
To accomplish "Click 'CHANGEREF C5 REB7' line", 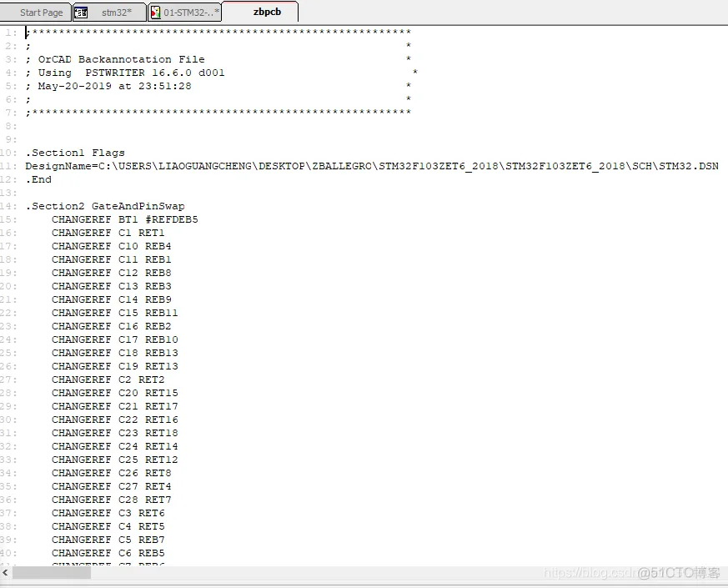I will pos(108,540).
